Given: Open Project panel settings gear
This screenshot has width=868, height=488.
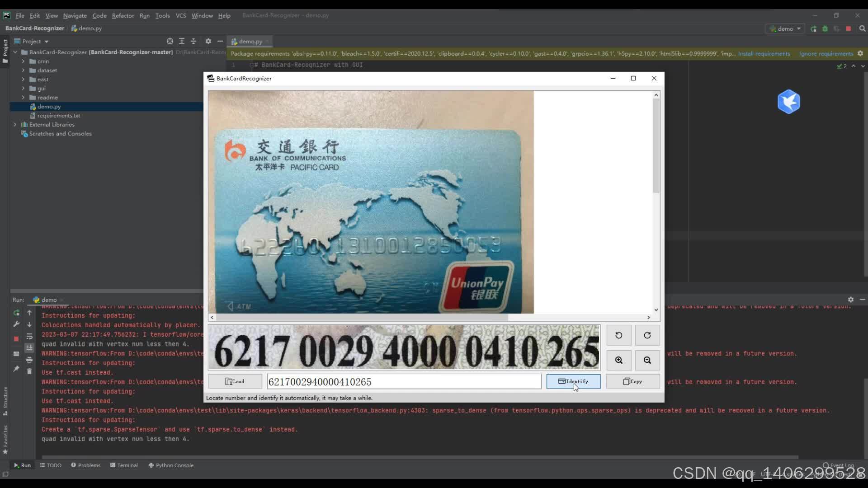Looking at the screenshot, I should 208,41.
